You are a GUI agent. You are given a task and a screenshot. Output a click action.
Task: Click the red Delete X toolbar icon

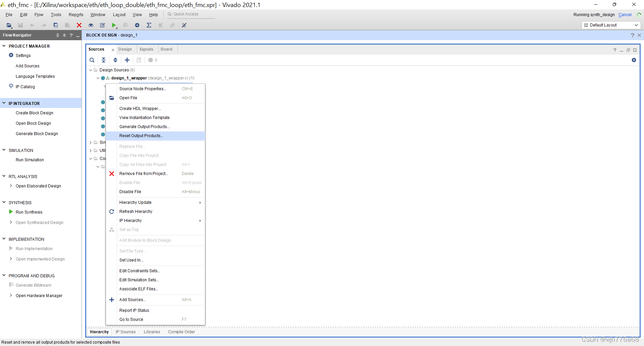[x=79, y=25]
